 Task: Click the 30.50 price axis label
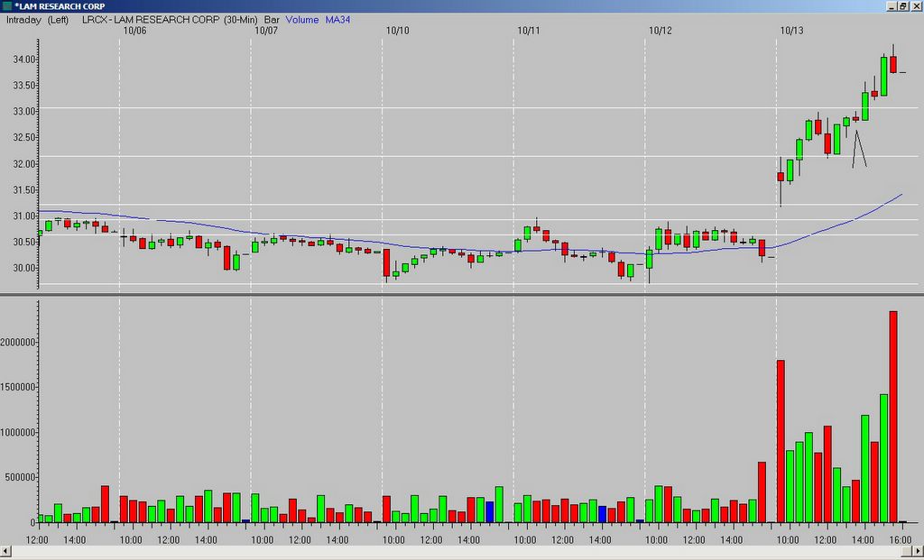pyautogui.click(x=23, y=242)
